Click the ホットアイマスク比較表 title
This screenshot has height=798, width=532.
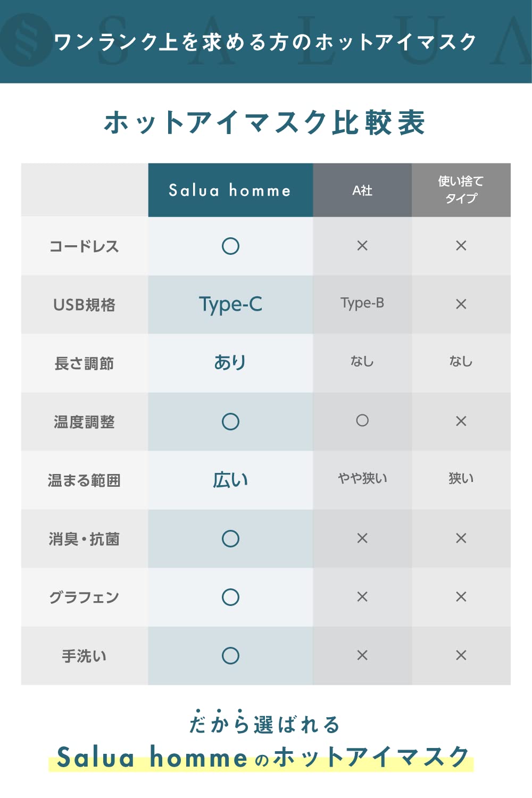264,122
